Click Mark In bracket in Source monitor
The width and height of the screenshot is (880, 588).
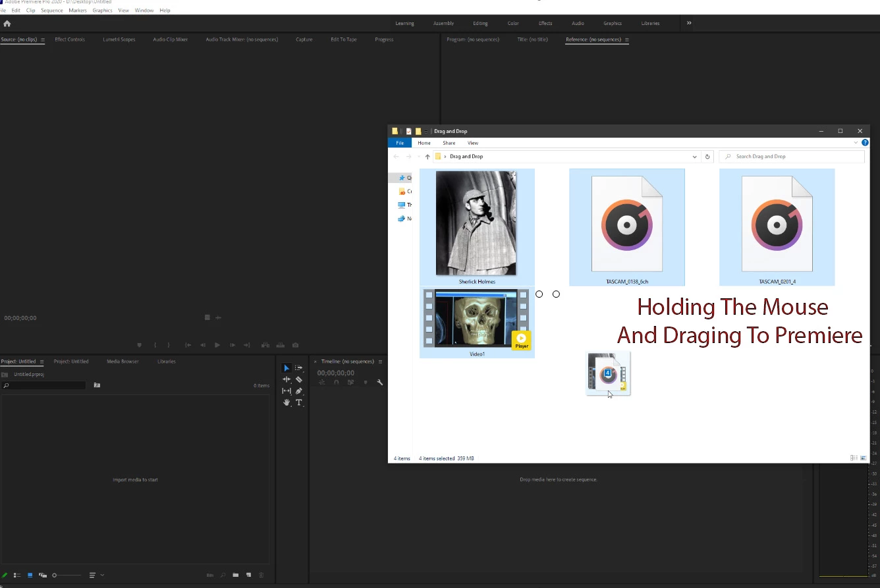click(x=155, y=345)
